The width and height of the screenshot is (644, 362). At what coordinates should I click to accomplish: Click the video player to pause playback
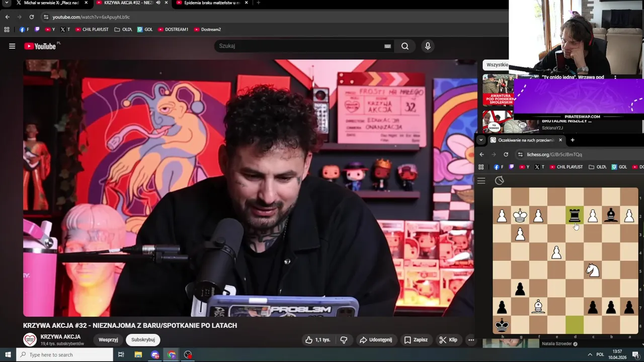click(x=250, y=189)
